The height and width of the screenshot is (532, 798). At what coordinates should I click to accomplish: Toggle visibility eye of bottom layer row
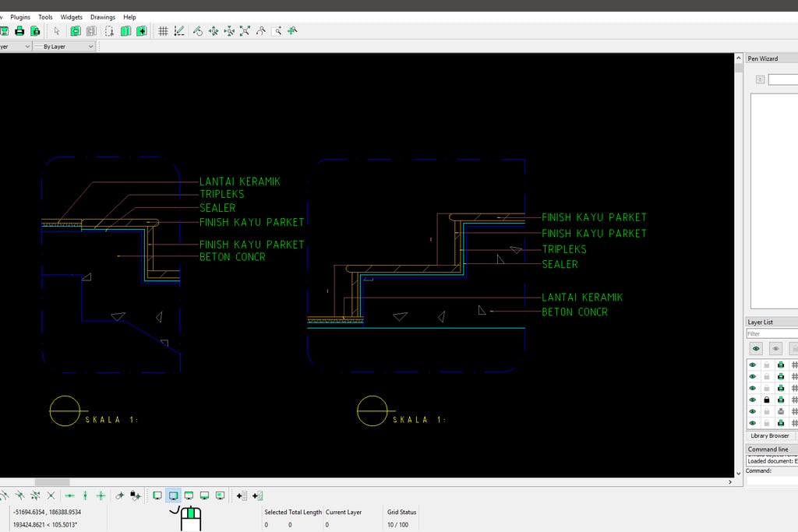click(753, 423)
